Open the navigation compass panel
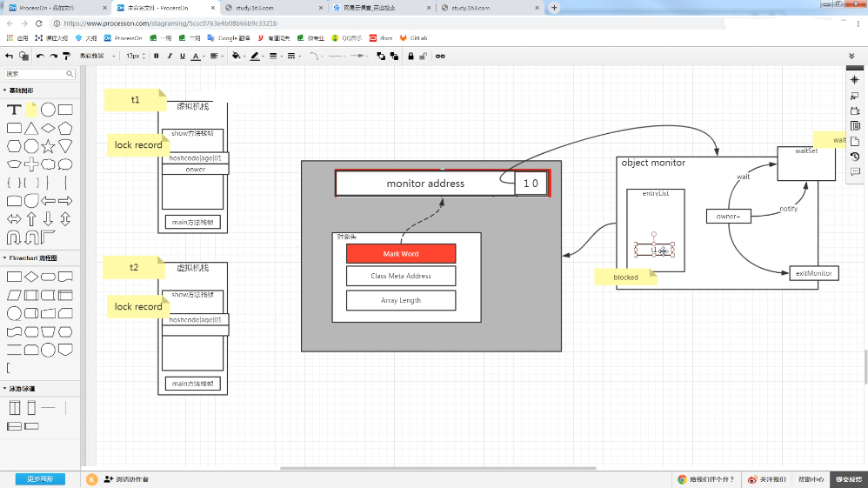This screenshot has height=488, width=868. click(855, 80)
